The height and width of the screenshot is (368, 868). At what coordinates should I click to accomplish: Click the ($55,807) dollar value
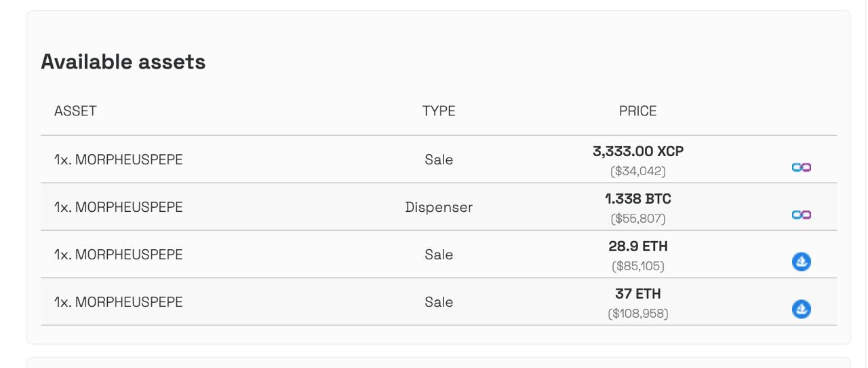[638, 219]
